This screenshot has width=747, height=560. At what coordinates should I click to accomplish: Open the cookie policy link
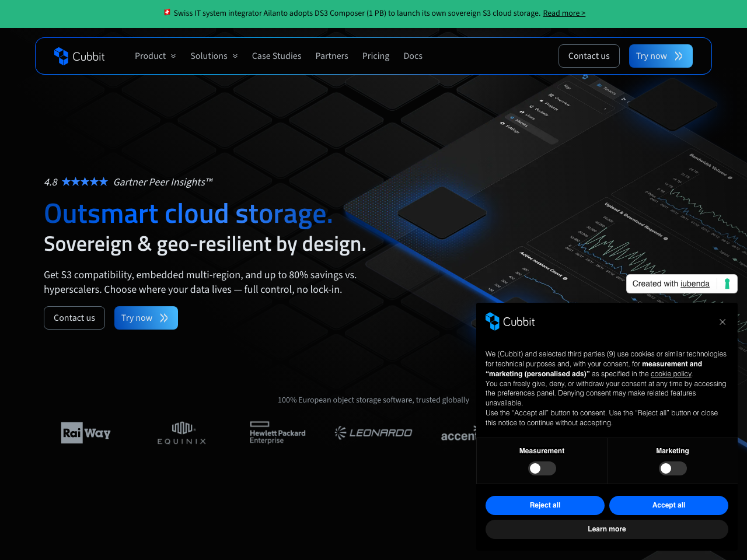[x=670, y=374]
